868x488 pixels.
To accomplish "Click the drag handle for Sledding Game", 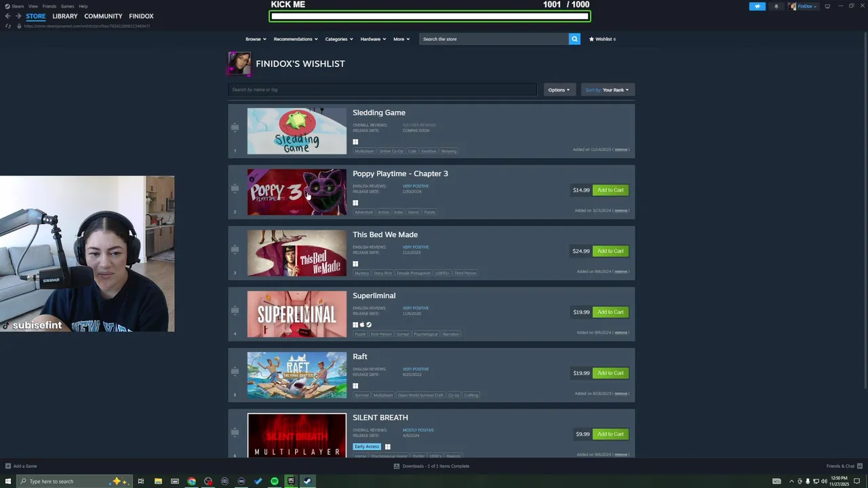I will click(235, 127).
